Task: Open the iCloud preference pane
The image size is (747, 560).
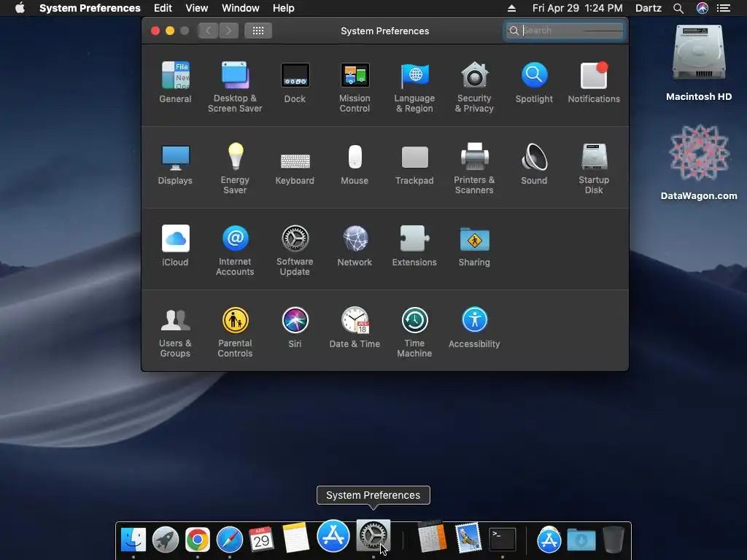Action: pyautogui.click(x=175, y=245)
